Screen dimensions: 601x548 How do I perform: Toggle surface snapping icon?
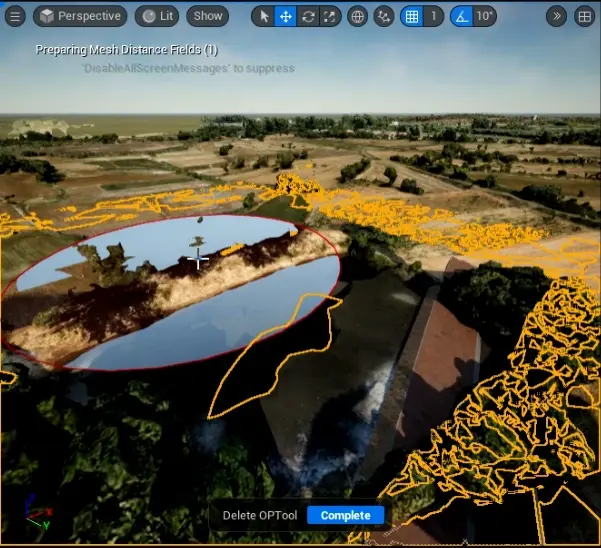point(384,16)
